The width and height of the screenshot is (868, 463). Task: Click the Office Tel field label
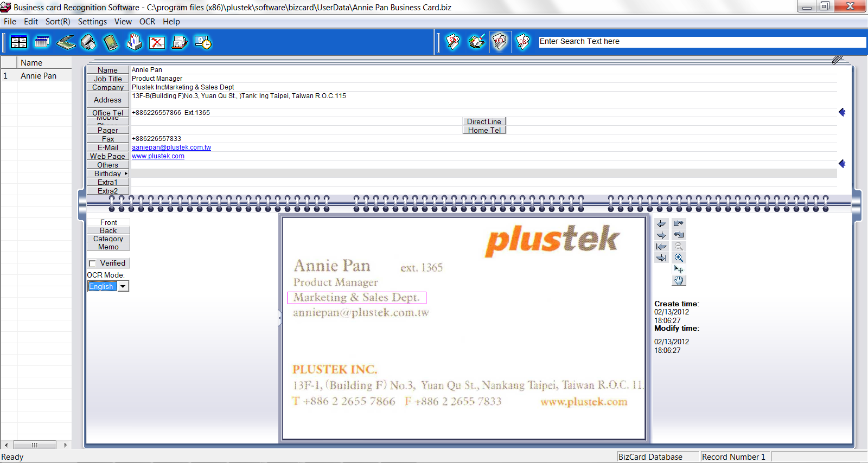[108, 113]
